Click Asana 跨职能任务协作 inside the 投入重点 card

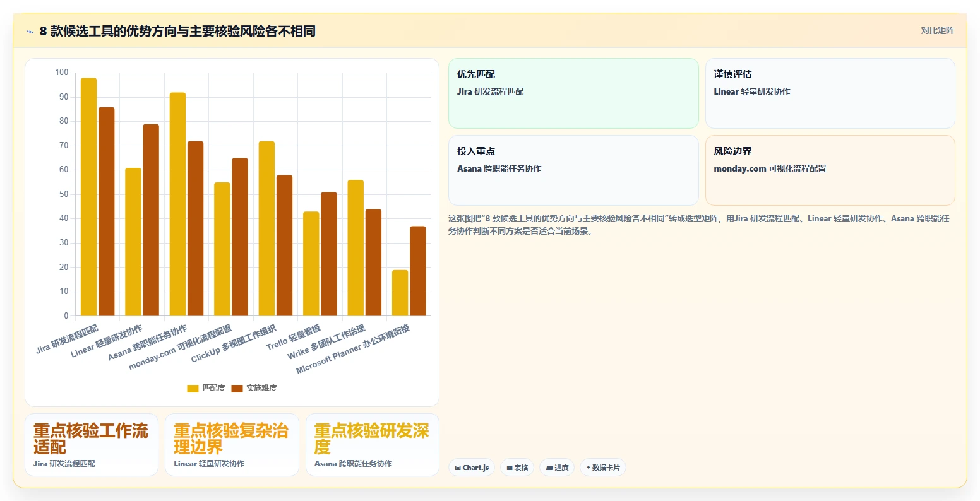(499, 168)
